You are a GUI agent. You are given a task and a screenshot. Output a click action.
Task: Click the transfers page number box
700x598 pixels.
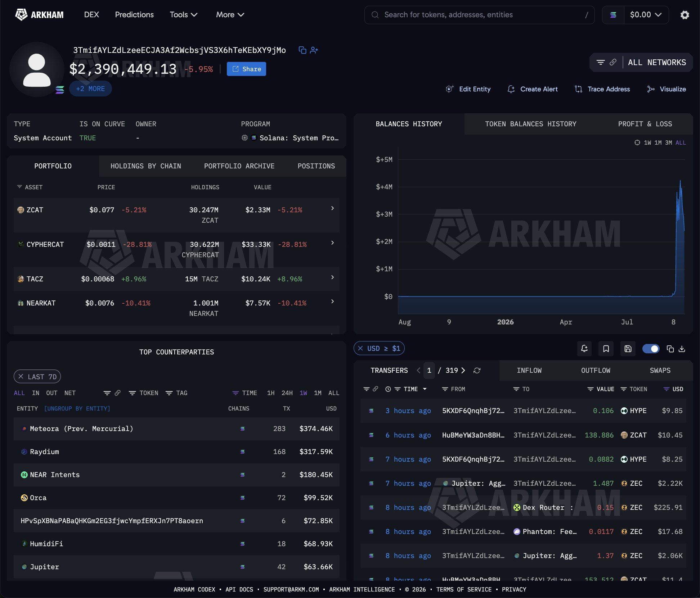[429, 370]
